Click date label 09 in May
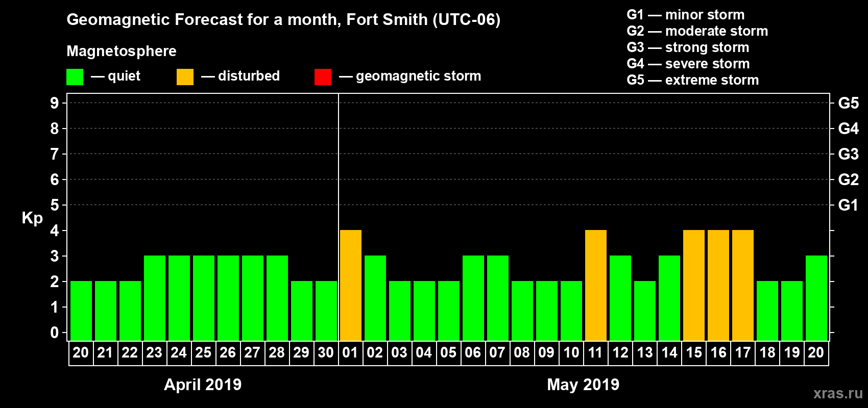Image resolution: width=868 pixels, height=408 pixels. [x=546, y=353]
